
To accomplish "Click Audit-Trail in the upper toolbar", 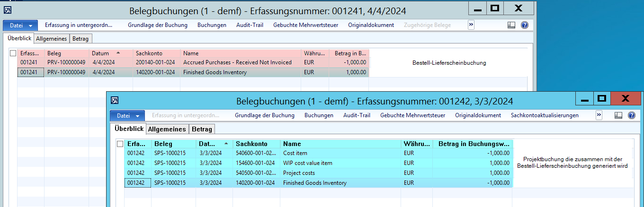I will click(250, 25).
